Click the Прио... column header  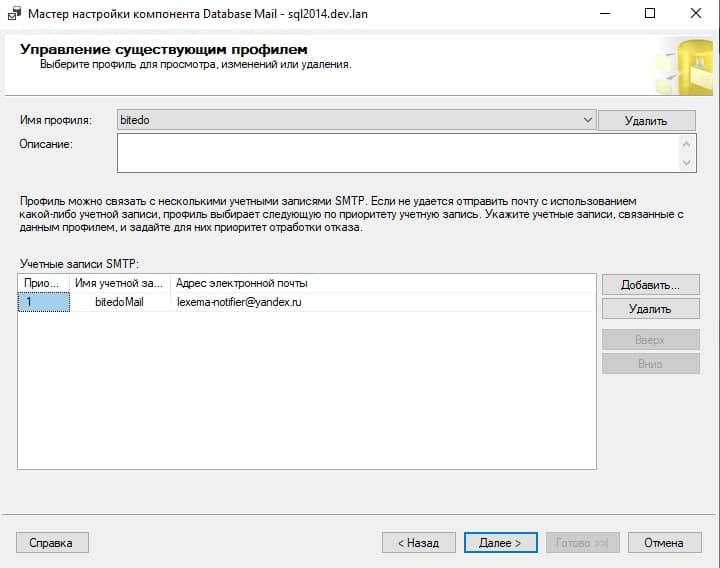click(44, 283)
